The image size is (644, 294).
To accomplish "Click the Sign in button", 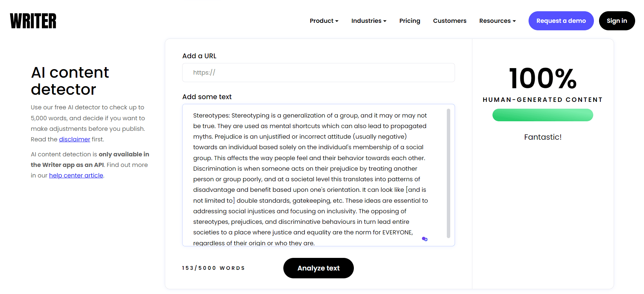I will (x=617, y=21).
